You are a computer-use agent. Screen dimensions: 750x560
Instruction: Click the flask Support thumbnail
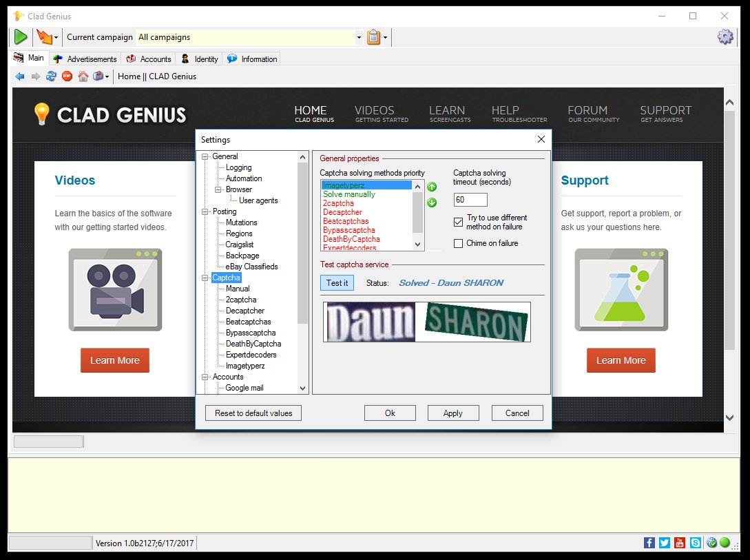click(x=621, y=290)
